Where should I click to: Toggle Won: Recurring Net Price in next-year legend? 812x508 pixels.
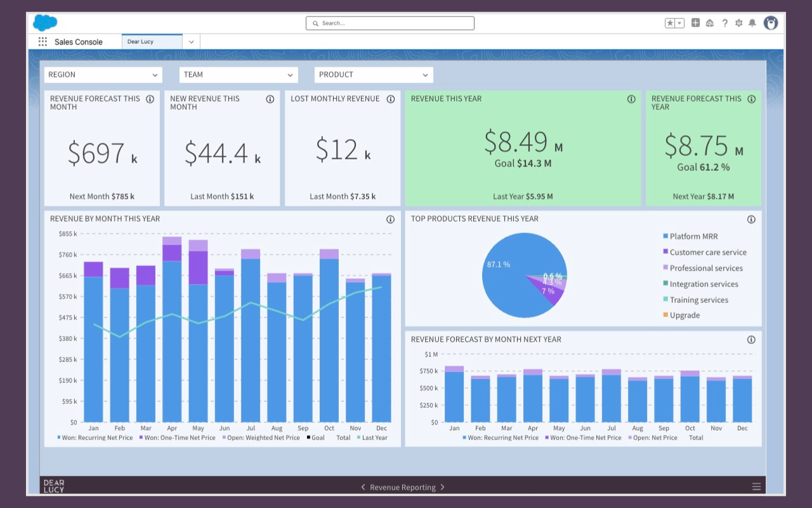tap(501, 438)
